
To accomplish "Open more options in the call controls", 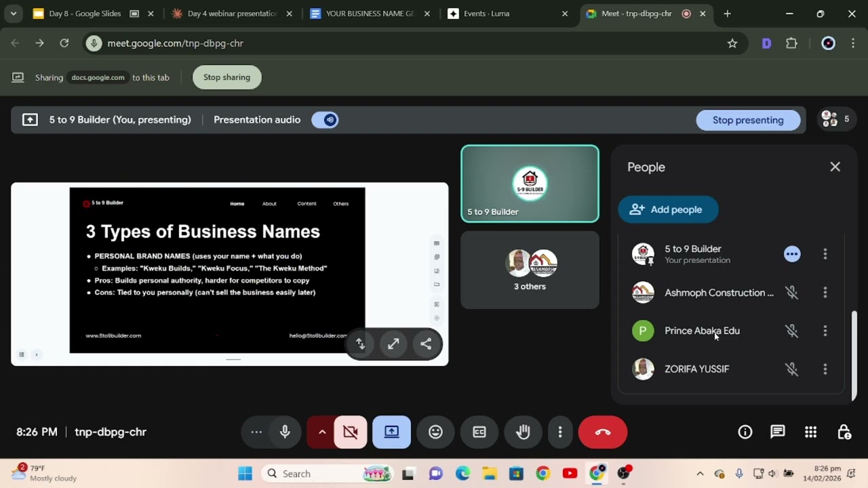I will coord(560,432).
